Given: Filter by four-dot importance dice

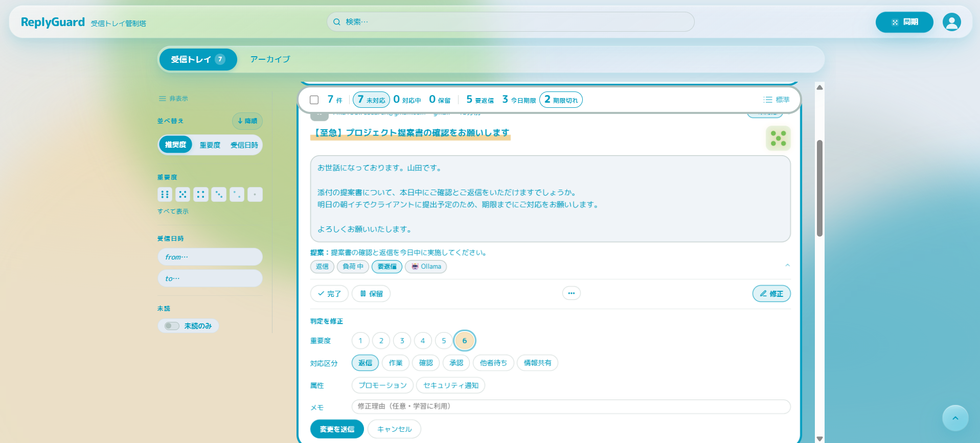Looking at the screenshot, I should click(x=200, y=194).
